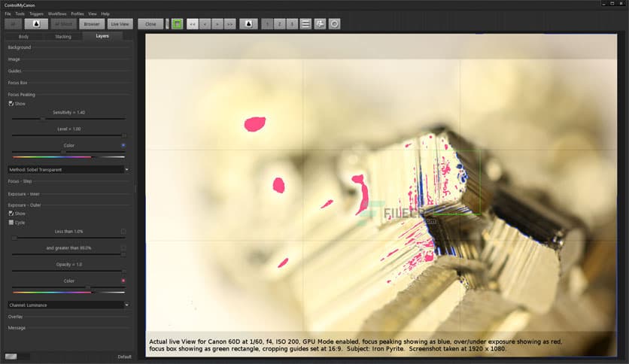Viewport: 629px width, 364px height.
Task: Click the far focus step '>>' button
Action: [x=230, y=24]
